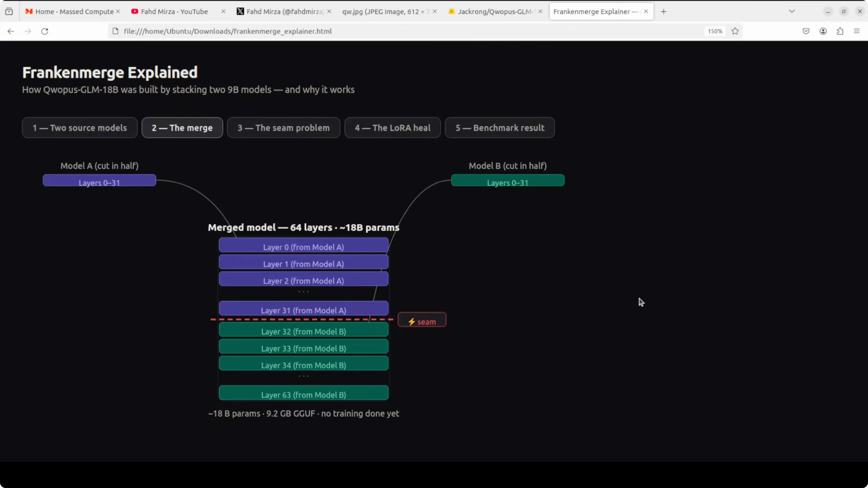Open a new tab with plus
This screenshot has height=488, width=868.
[664, 12]
